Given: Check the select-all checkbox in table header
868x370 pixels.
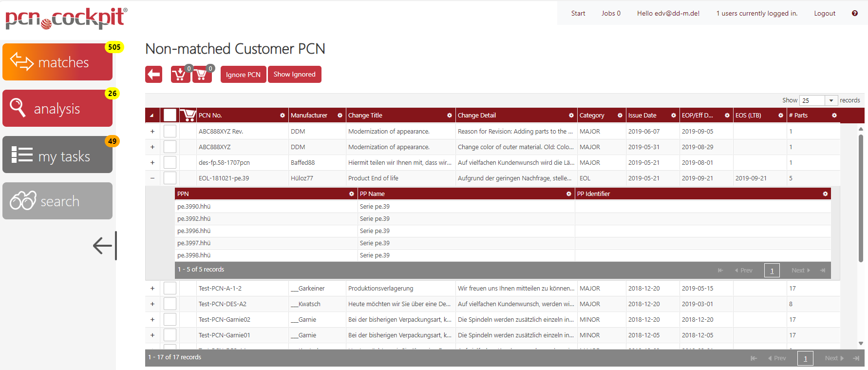Looking at the screenshot, I should (x=170, y=115).
